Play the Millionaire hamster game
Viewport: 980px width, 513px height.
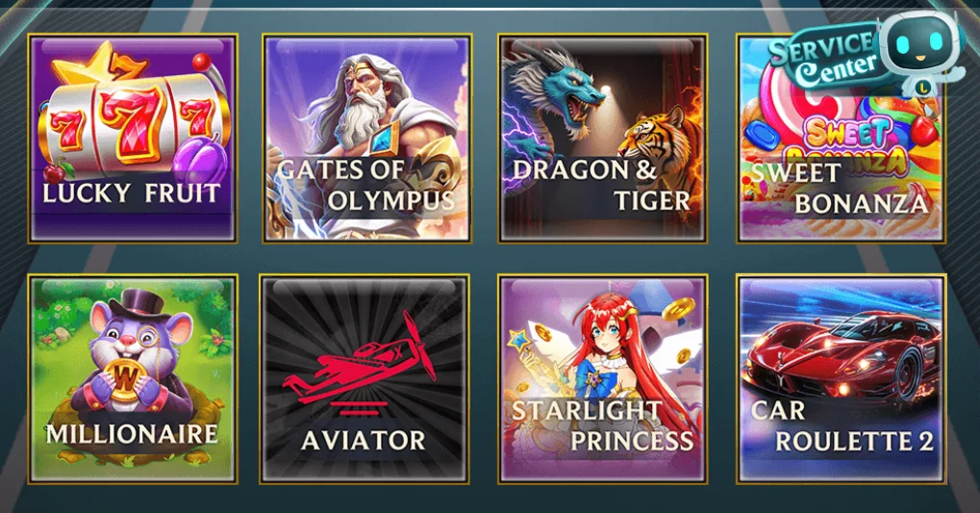[x=133, y=379]
